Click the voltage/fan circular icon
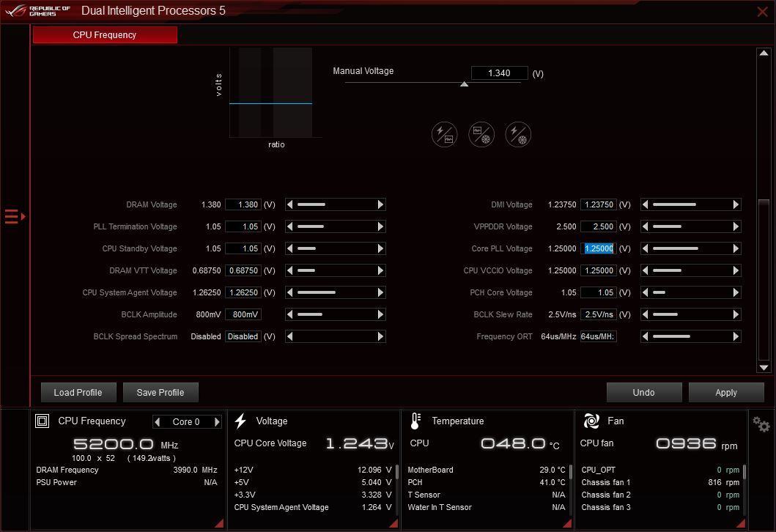776x532 pixels. coord(518,134)
